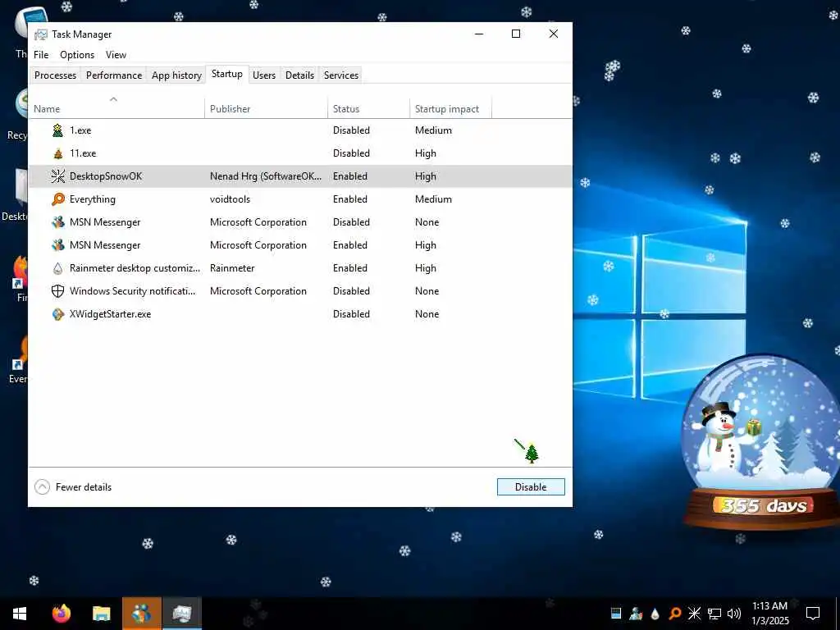Switch to the Performance tab
The height and width of the screenshot is (630, 840).
pyautogui.click(x=114, y=75)
